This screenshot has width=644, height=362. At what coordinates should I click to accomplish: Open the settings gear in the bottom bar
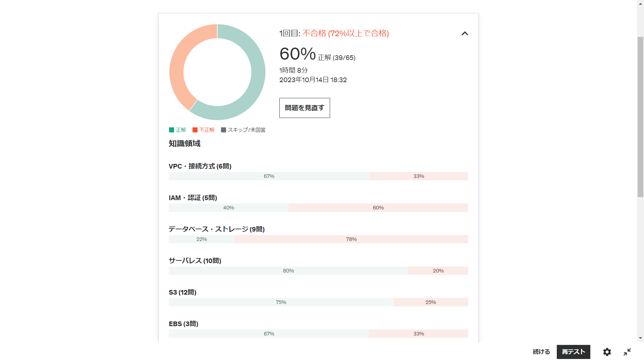(x=606, y=352)
